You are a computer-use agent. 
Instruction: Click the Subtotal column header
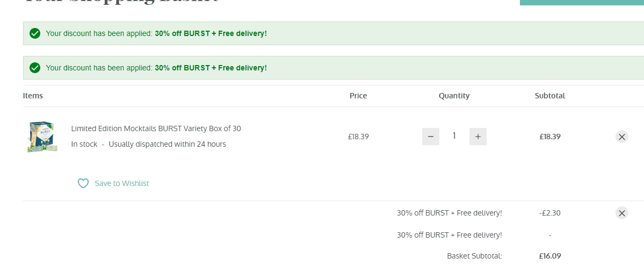click(x=550, y=96)
